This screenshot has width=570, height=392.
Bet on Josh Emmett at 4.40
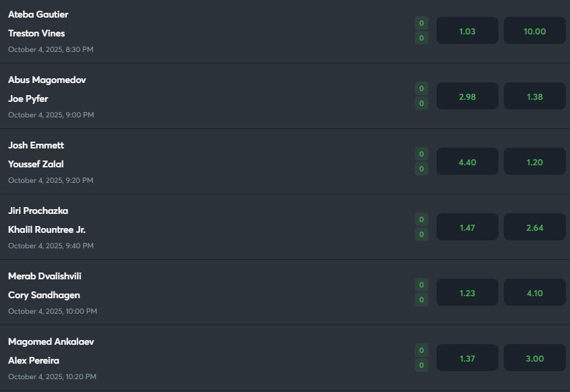(x=467, y=162)
